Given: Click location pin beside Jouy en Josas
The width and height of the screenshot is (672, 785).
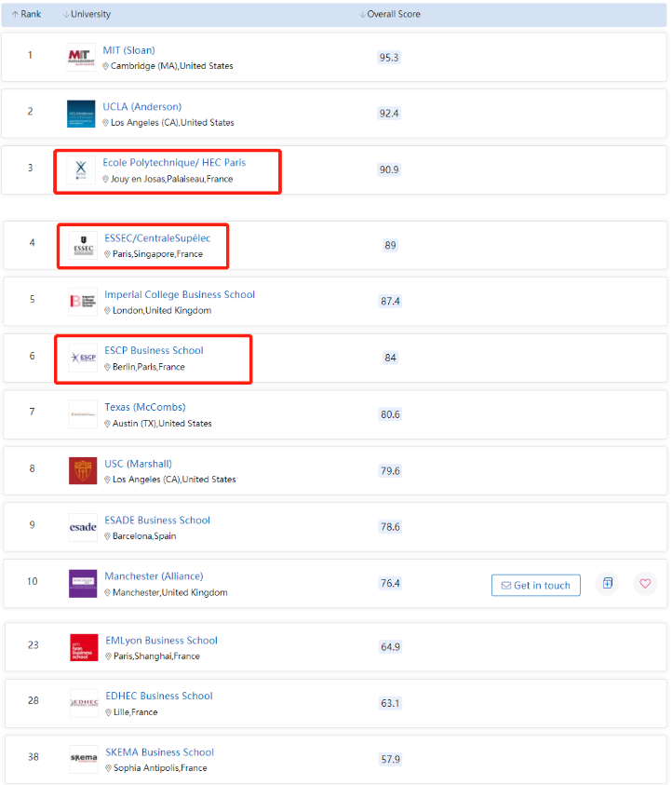Looking at the screenshot, I should tap(105, 179).
